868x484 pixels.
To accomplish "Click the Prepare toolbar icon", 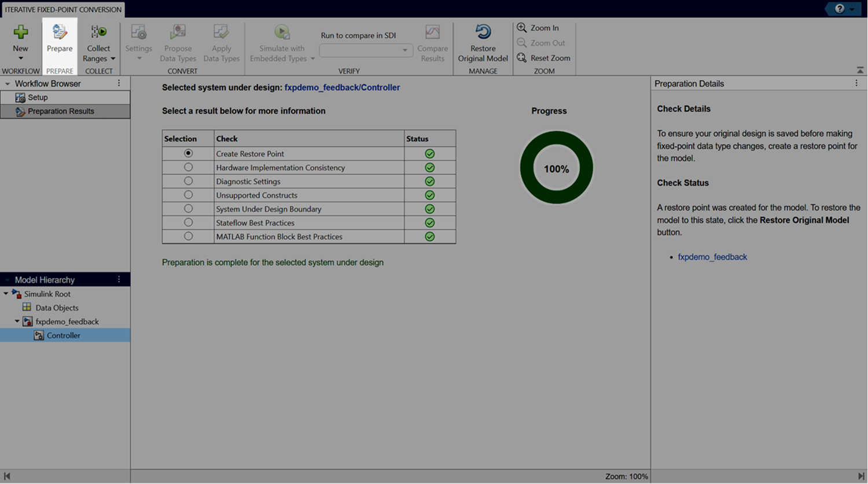I will coord(60,32).
